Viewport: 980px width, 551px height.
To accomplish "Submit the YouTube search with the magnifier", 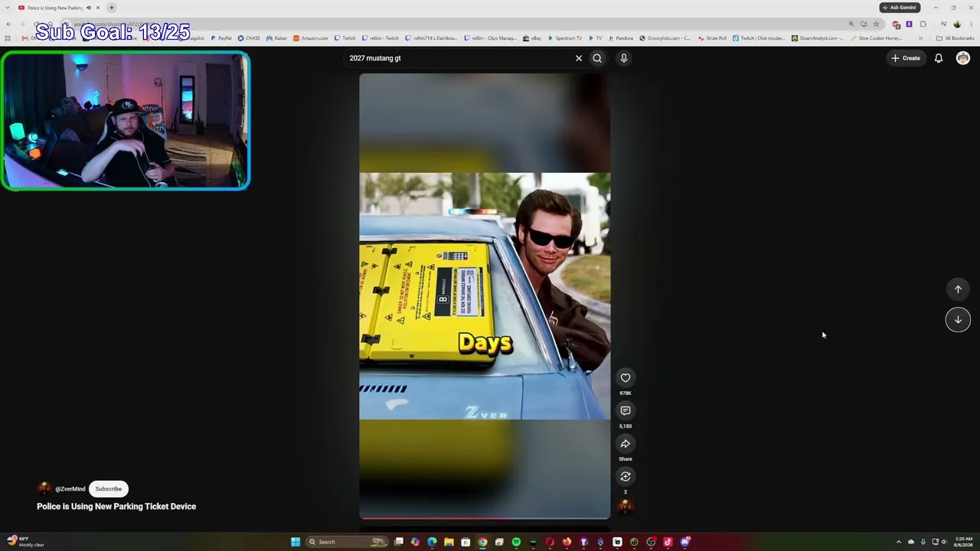I will [597, 58].
